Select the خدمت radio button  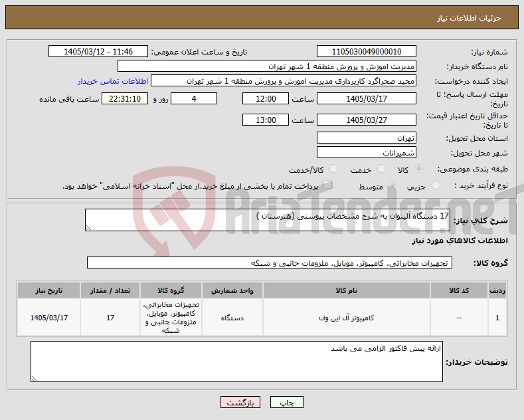click(x=381, y=169)
